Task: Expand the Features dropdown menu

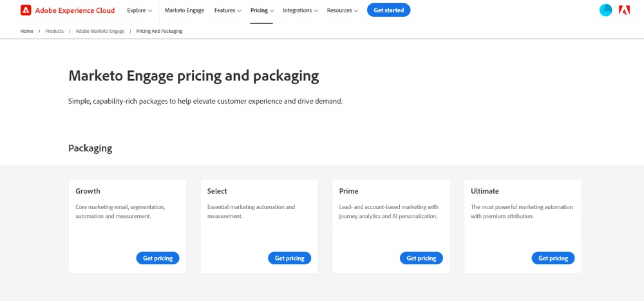Action: pos(228,10)
